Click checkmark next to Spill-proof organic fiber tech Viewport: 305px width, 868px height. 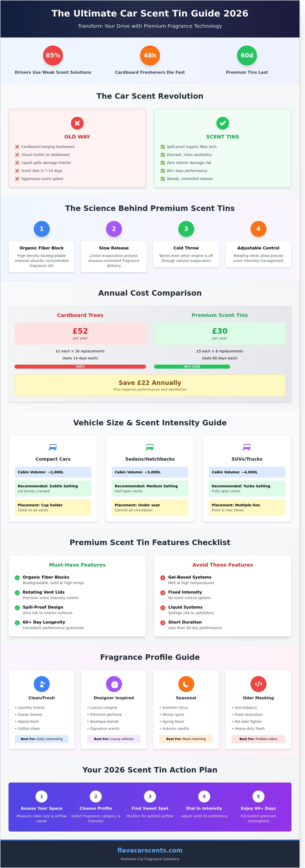[x=163, y=147]
